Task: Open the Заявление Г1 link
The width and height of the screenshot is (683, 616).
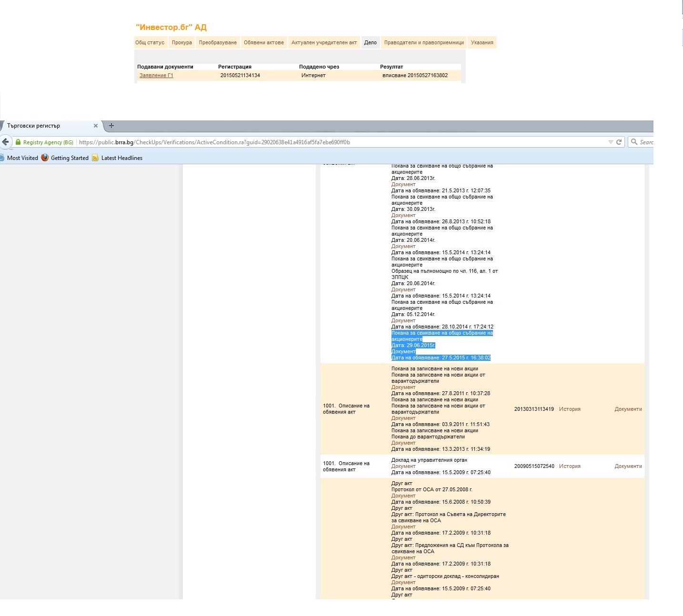Action: point(156,75)
